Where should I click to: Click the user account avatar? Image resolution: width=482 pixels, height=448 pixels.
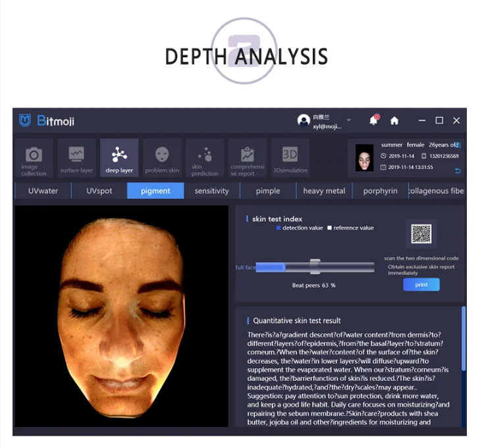pyautogui.click(x=304, y=120)
